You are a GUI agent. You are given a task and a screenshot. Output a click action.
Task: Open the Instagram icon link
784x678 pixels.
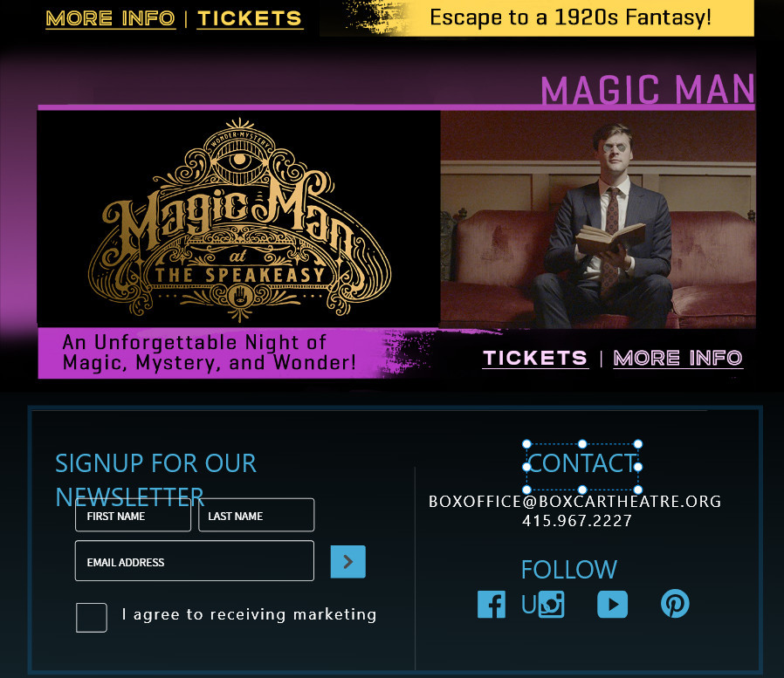click(552, 604)
